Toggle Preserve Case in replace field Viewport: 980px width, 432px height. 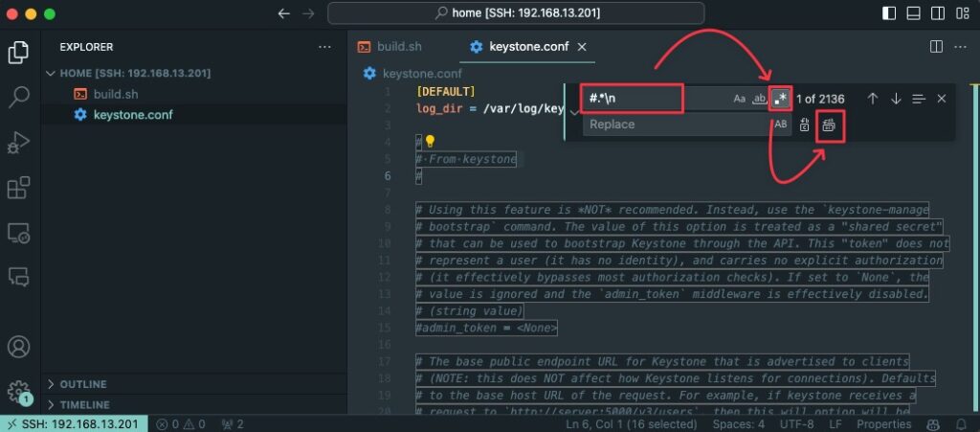[781, 125]
